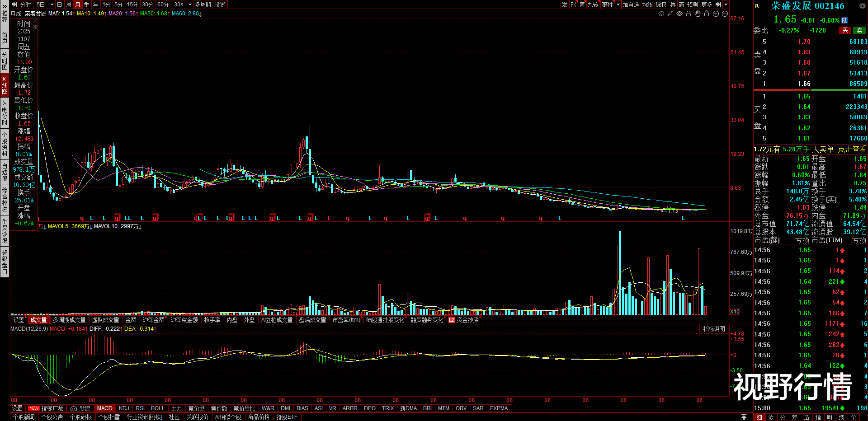Select 分时图 in left sidebar
Viewport: 868px width, 421px height.
point(5,61)
